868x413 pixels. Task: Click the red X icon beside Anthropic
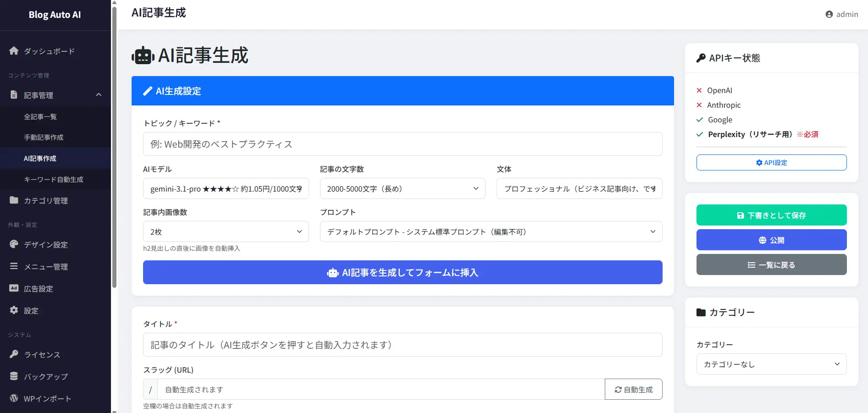tap(699, 105)
